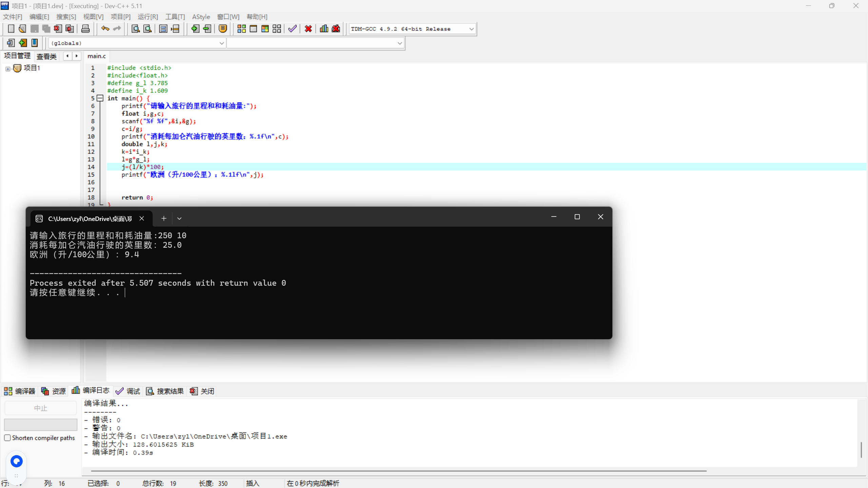The height and width of the screenshot is (488, 868).
Task: Collapse the main() code fold marker
Action: 100,98
